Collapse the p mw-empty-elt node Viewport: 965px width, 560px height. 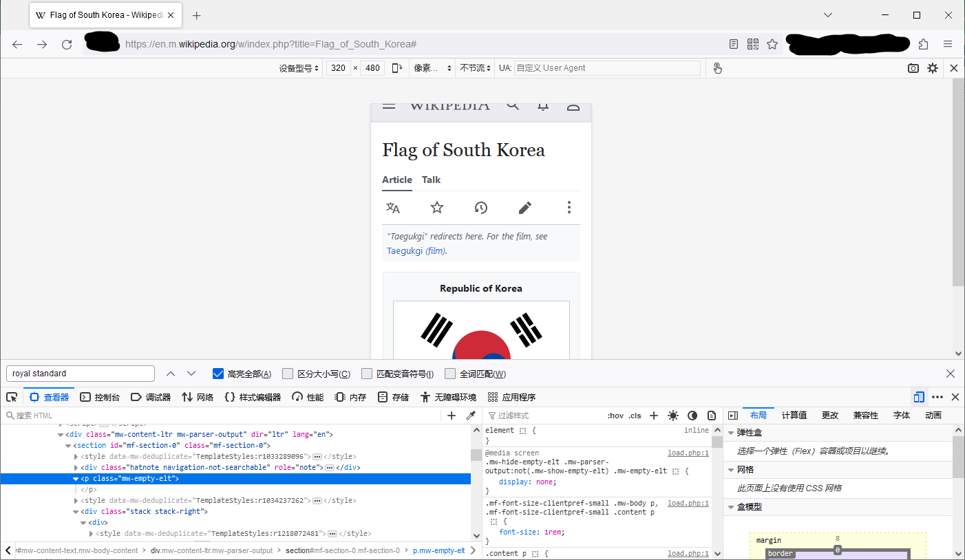76,479
